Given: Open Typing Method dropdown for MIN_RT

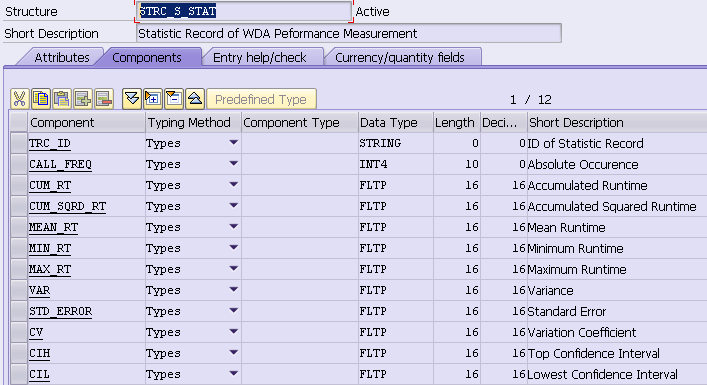Looking at the screenshot, I should (x=233, y=248).
